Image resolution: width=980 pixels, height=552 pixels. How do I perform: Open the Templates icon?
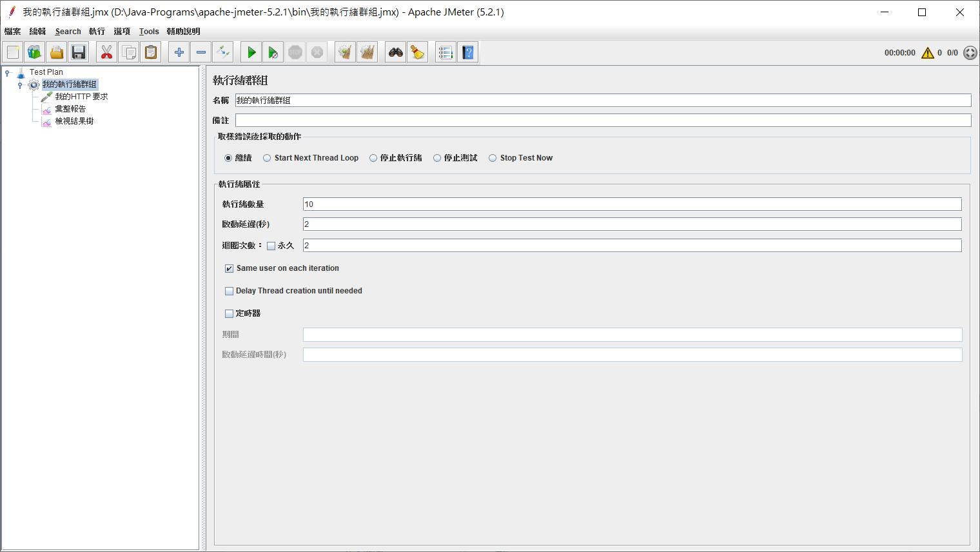coord(35,52)
